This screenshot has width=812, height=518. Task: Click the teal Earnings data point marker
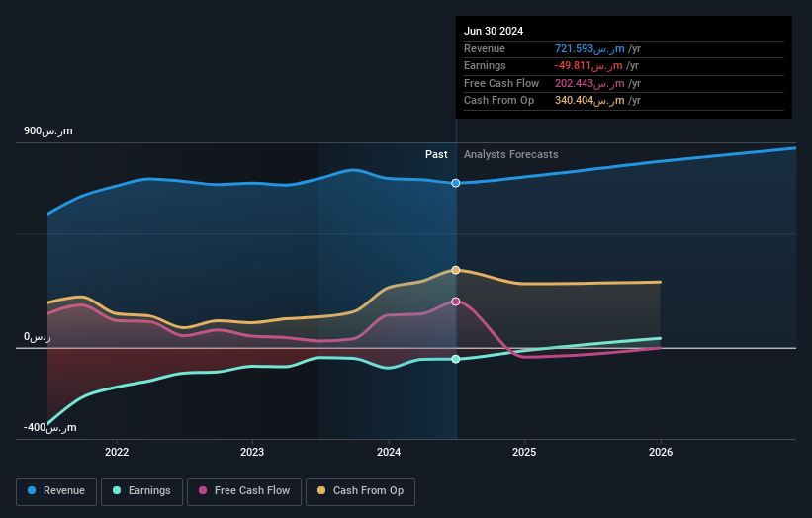456,359
